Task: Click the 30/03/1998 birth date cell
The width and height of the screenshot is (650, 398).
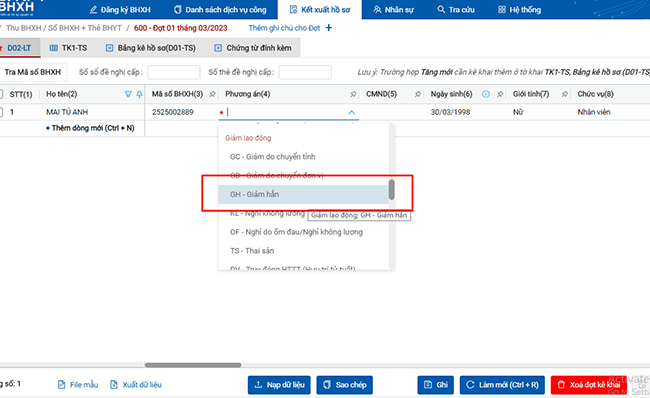Action: tap(450, 112)
